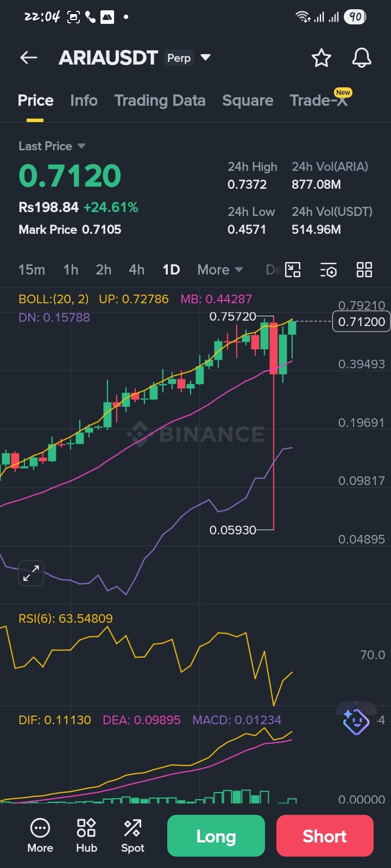This screenshot has width=391, height=868.
Task: Tap the 0.05930 low marker on chart
Action: (232, 530)
